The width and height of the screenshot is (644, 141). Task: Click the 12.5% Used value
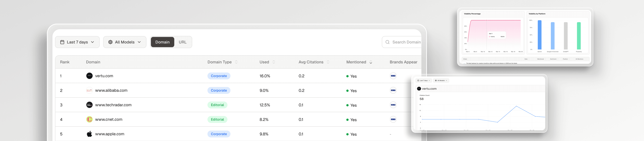point(265,105)
